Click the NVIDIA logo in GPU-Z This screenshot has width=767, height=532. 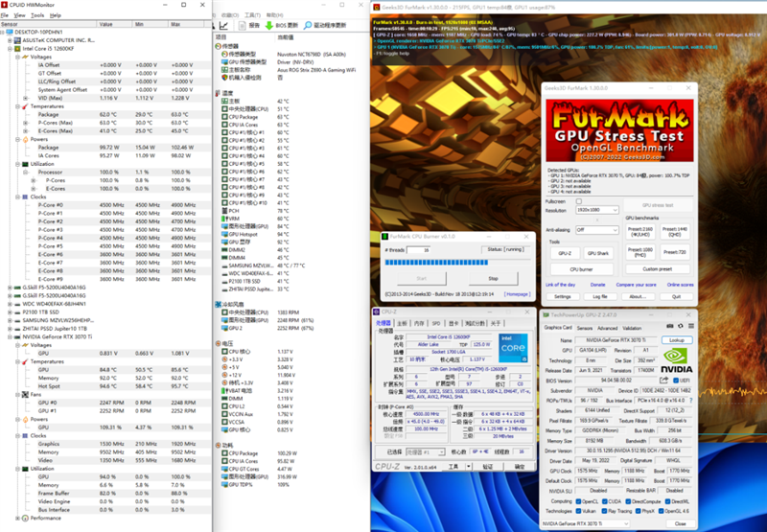[677, 360]
